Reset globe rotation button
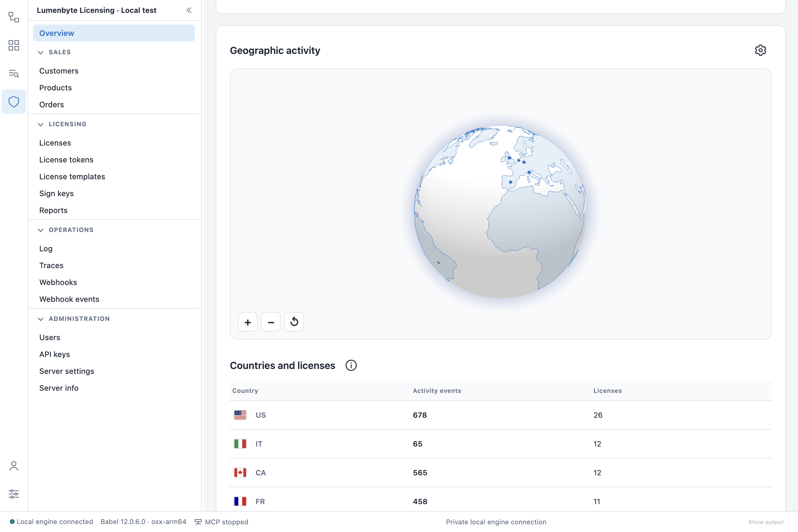798x532 pixels. click(294, 322)
